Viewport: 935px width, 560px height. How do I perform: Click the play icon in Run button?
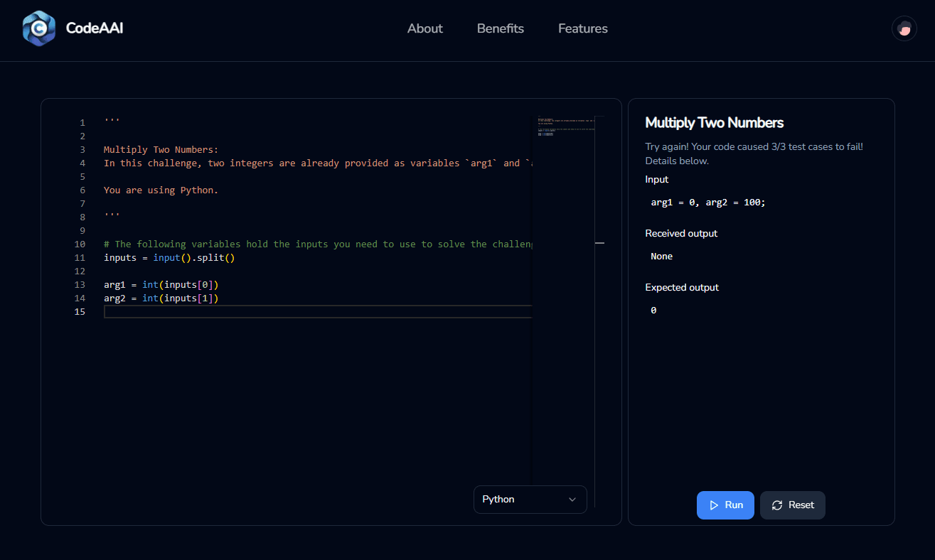(714, 505)
